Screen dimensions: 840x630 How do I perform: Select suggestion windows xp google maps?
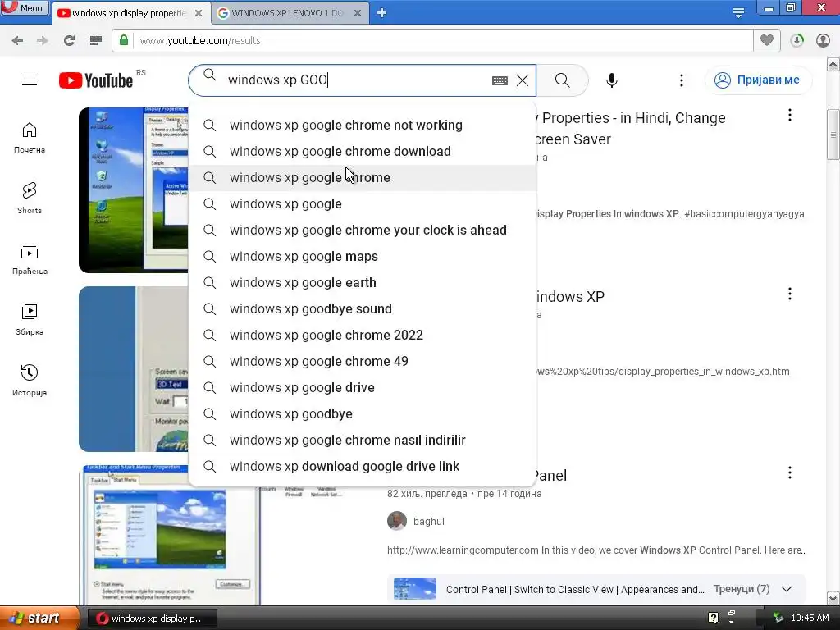click(x=362, y=256)
